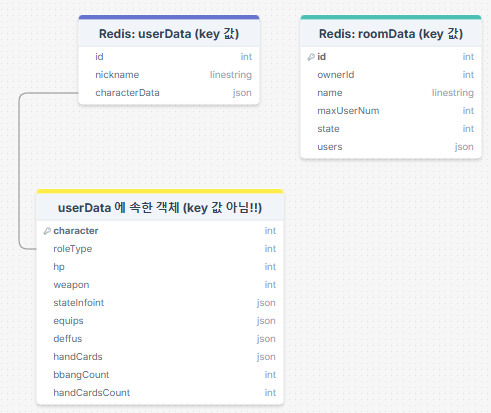Select the stateInfoint field row
Screen dimensions: 491x413
coord(160,303)
